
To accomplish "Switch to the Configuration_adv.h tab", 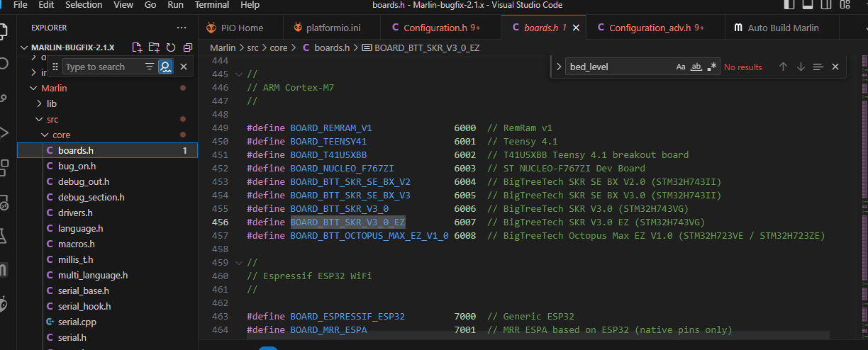I will click(x=656, y=28).
